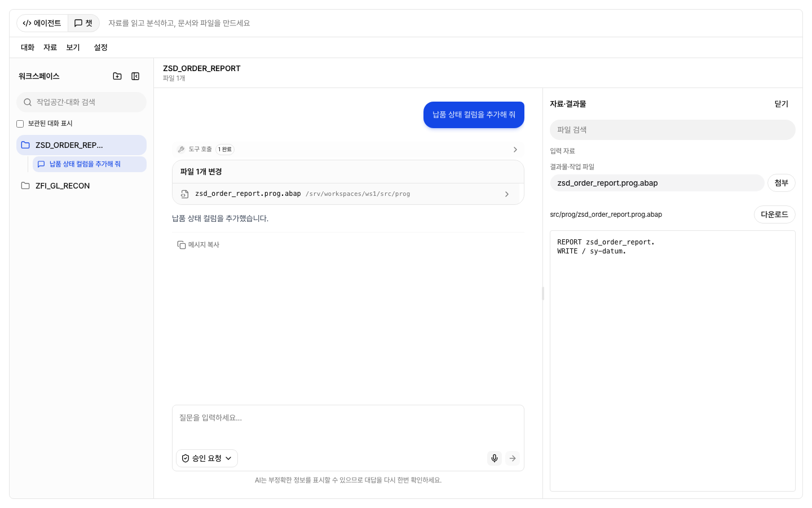Focus the 파일 검색 field
The height and width of the screenshot is (508, 812).
[x=673, y=130]
